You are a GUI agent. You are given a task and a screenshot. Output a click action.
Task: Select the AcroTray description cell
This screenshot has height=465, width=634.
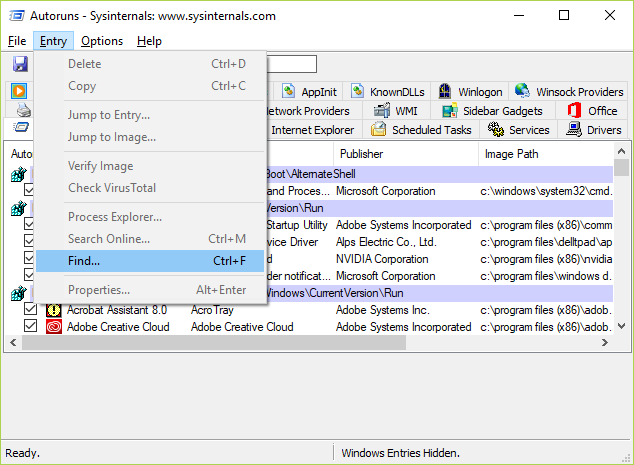coord(212,310)
